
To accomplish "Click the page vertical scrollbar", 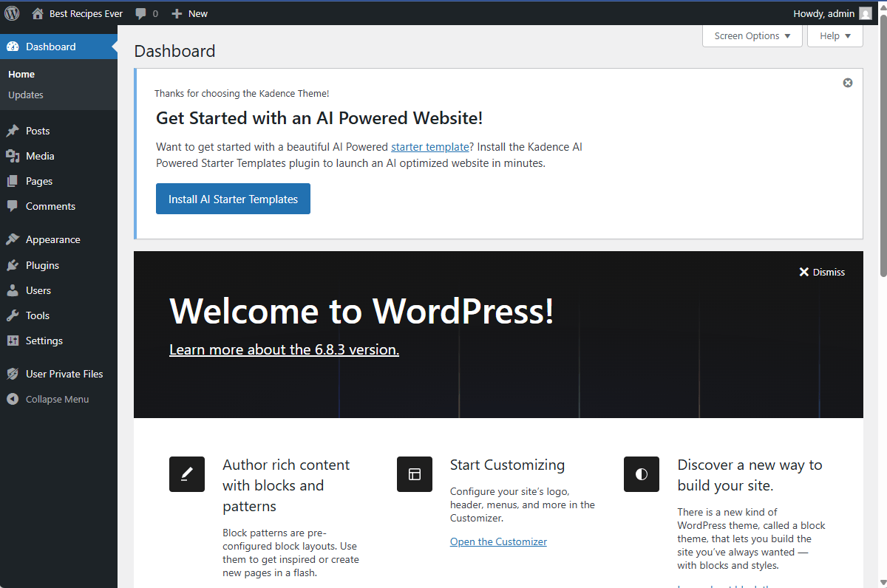I will 883,148.
